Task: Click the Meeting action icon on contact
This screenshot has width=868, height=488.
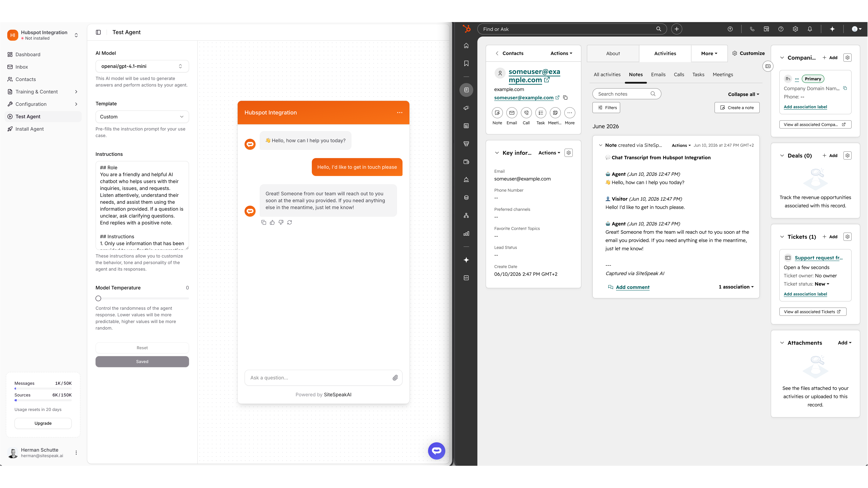Action: [555, 113]
